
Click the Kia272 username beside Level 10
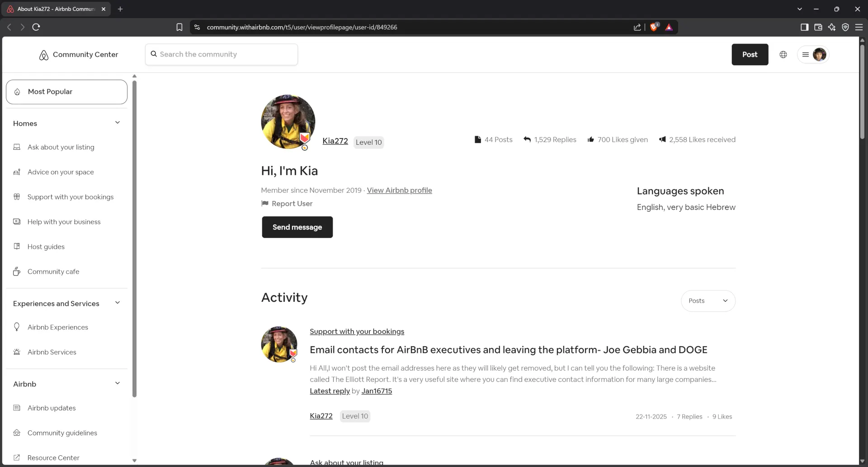click(335, 141)
